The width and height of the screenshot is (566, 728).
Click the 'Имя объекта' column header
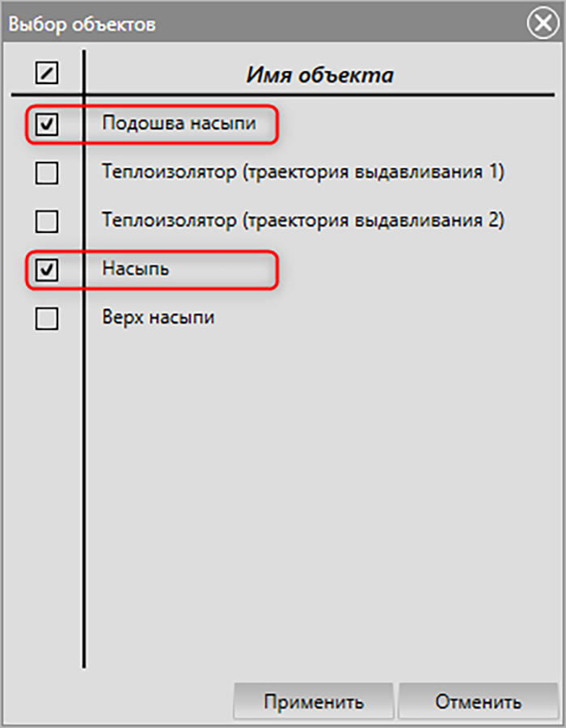319,74
